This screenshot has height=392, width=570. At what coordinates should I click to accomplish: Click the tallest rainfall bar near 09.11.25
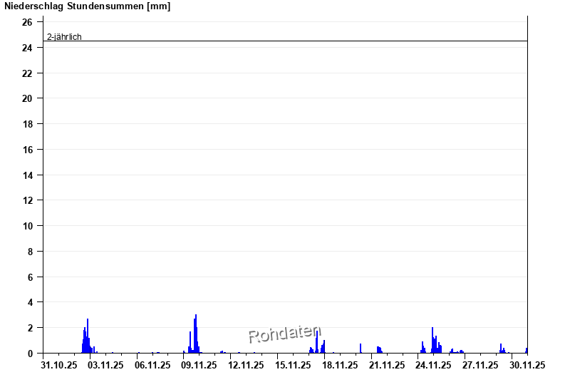[196, 335]
